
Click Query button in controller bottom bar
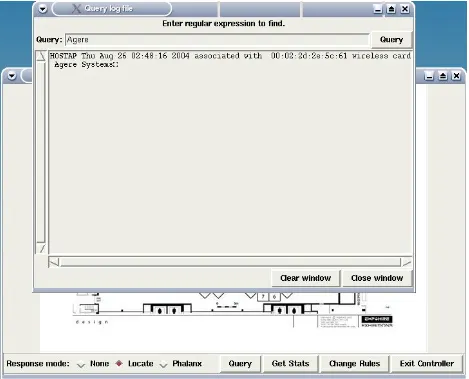click(240, 364)
